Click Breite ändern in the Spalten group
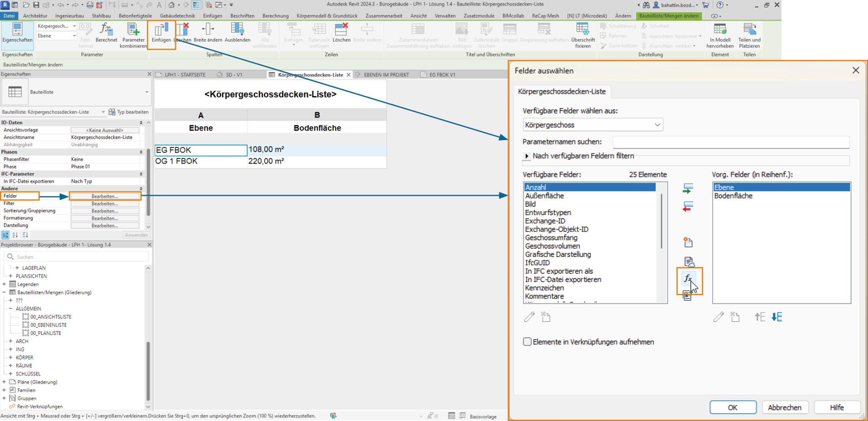This screenshot has width=868, height=421. click(x=208, y=33)
